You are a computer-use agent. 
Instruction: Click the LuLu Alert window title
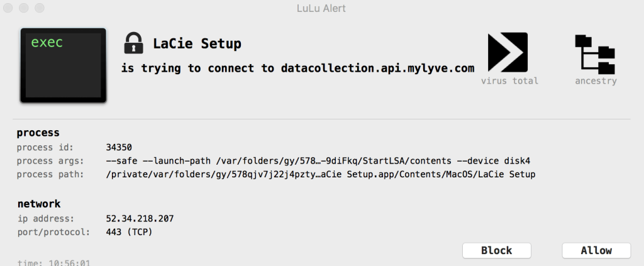pos(321,8)
